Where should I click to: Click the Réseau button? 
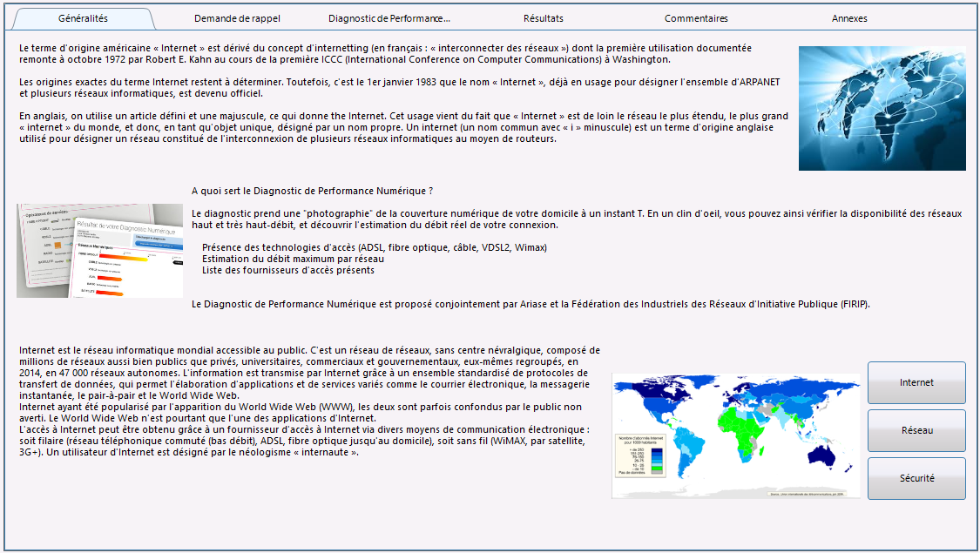point(917,430)
